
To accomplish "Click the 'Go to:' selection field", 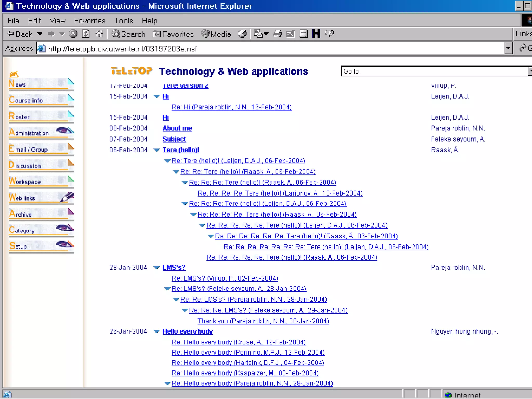I will [x=434, y=71].
